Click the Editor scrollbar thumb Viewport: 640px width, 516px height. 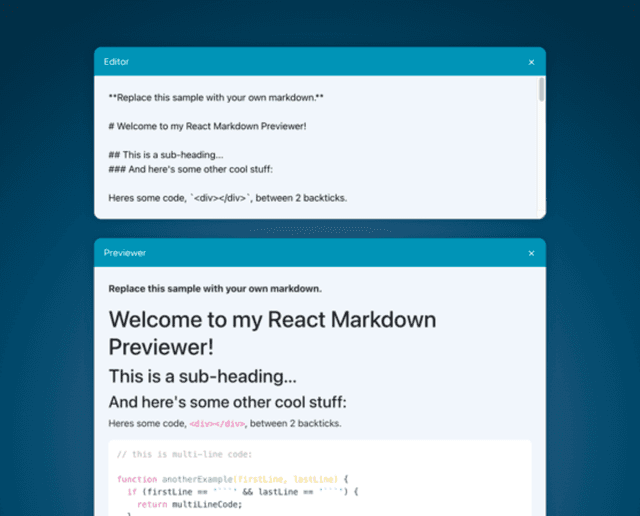point(541,89)
